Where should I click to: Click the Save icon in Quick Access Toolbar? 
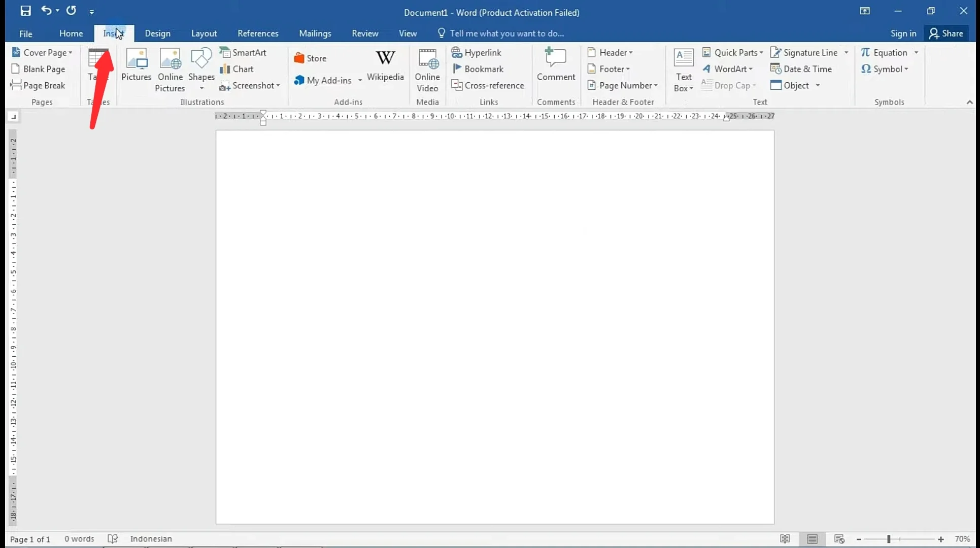click(25, 11)
